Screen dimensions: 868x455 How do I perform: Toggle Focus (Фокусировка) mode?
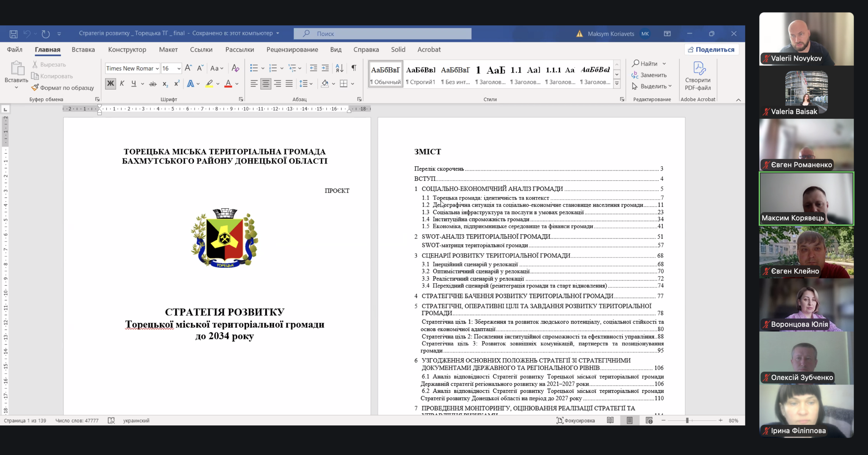click(576, 420)
